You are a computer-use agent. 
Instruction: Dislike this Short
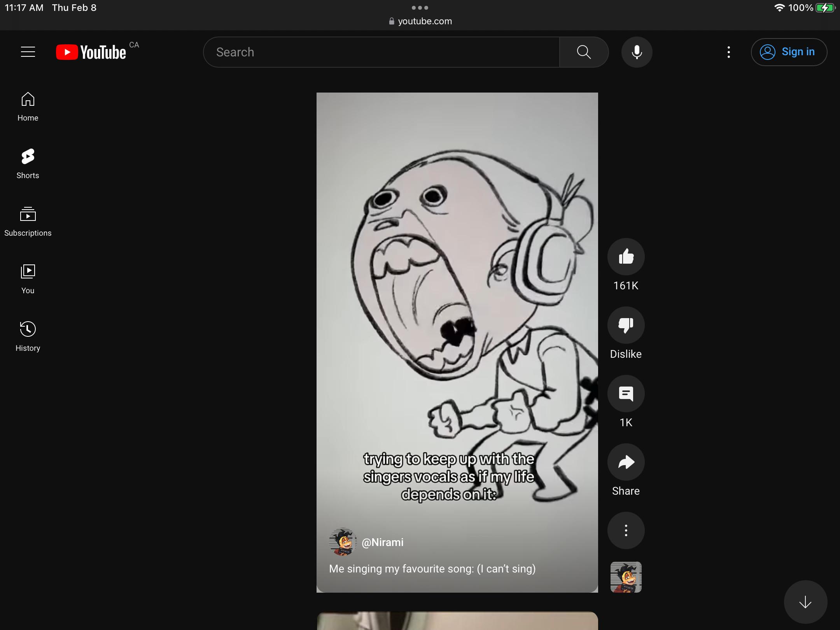pyautogui.click(x=626, y=325)
